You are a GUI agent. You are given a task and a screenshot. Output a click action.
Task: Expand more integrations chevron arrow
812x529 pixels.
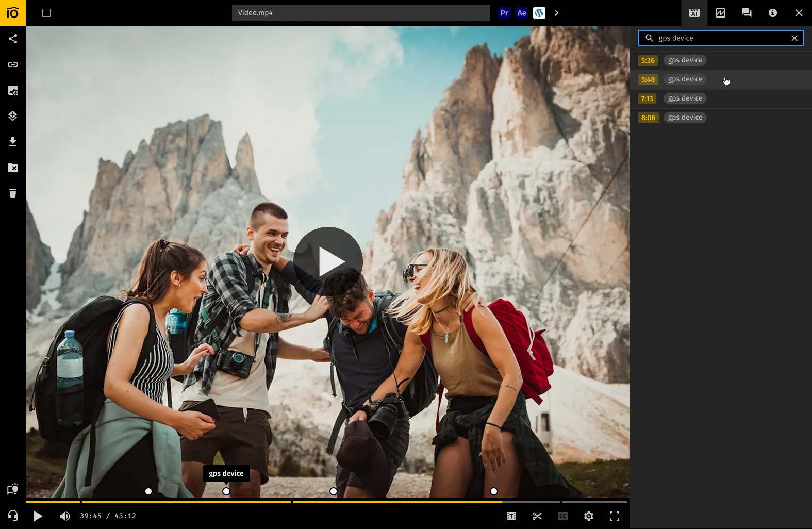coord(557,13)
